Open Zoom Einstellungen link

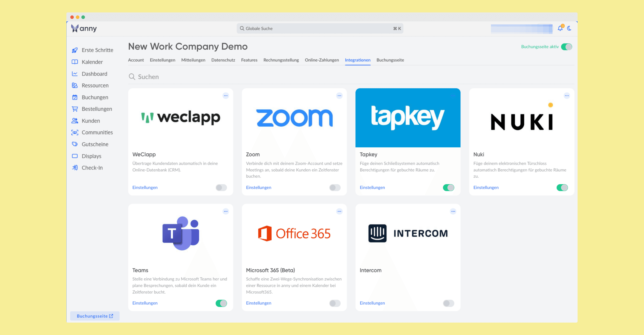click(x=258, y=187)
